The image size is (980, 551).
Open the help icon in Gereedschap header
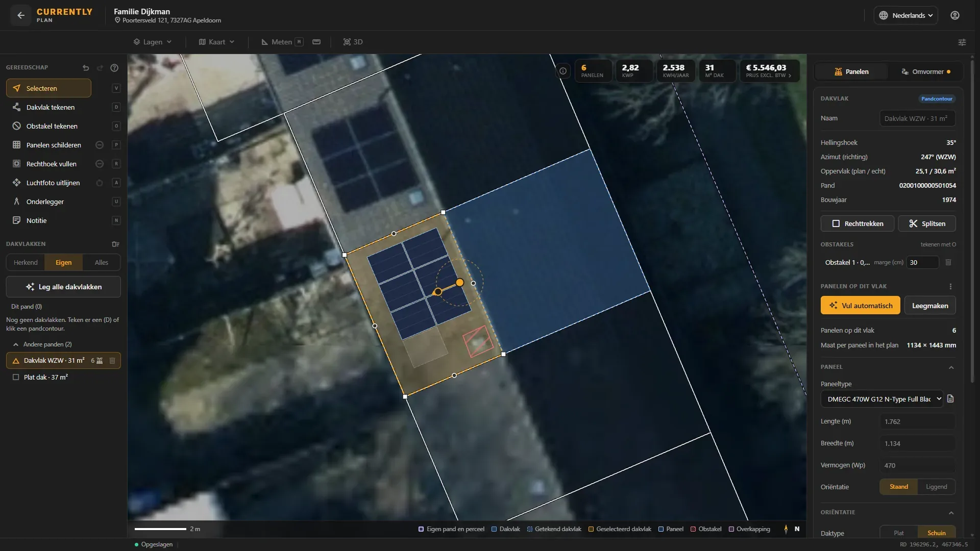114,68
